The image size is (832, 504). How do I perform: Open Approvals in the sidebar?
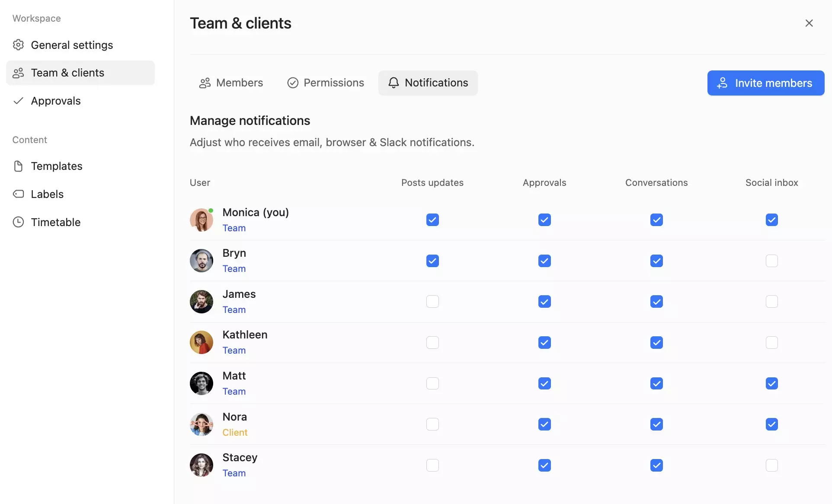coord(80,101)
